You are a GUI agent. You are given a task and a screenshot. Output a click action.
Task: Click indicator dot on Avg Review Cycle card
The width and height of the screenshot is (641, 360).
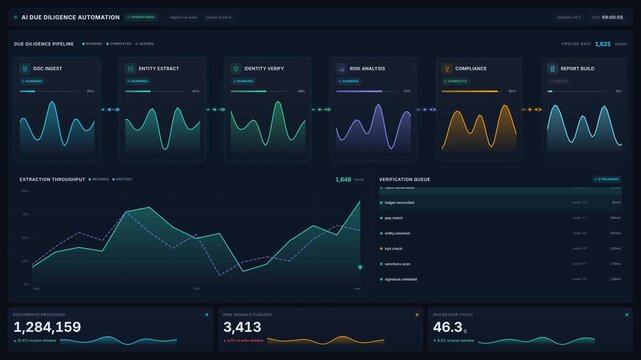[x=627, y=315]
